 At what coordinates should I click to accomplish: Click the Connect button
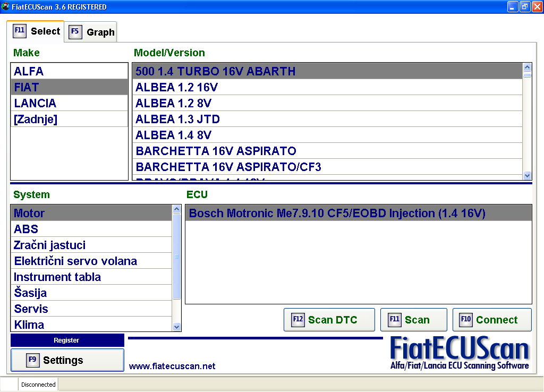tap(492, 320)
